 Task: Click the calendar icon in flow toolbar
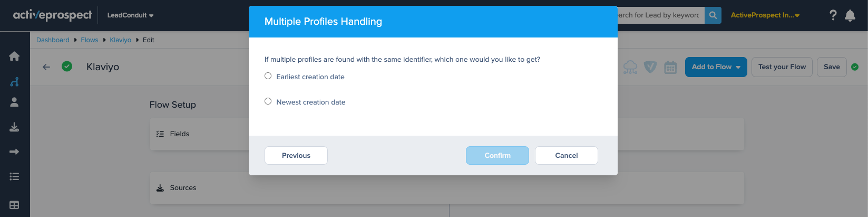(x=670, y=67)
